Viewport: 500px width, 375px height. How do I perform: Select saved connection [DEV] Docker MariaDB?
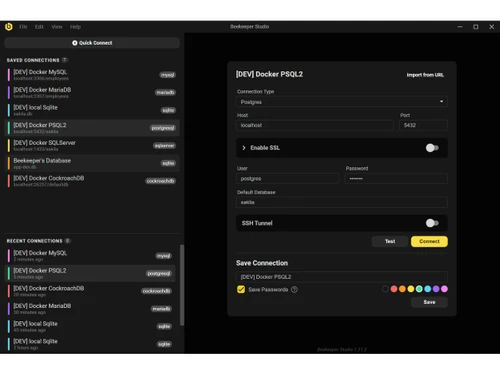click(x=92, y=92)
